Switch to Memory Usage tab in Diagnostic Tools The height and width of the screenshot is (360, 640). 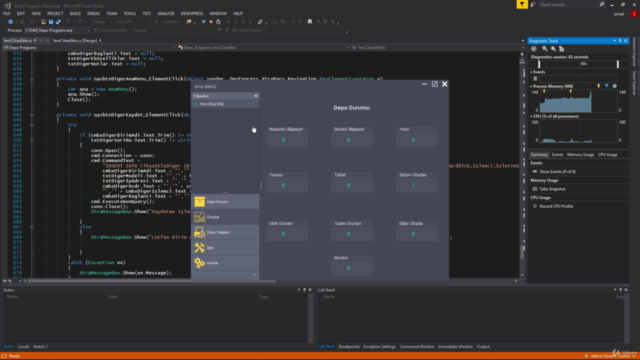580,155
